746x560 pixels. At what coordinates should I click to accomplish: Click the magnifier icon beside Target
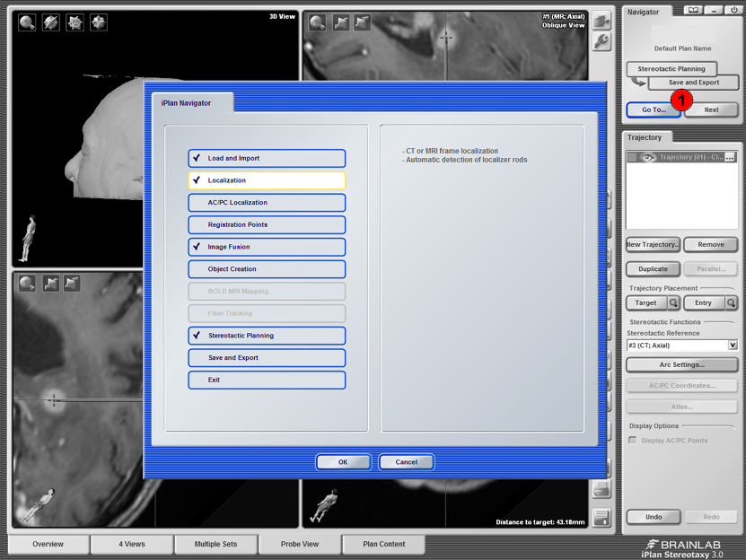(x=673, y=303)
